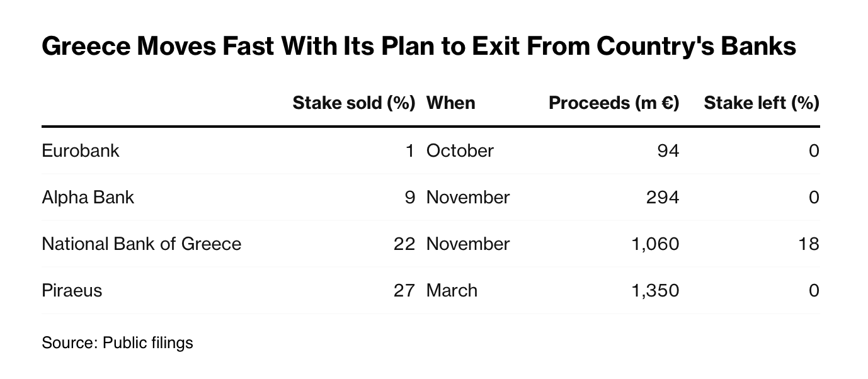Click the 'When' column header

pyautogui.click(x=451, y=103)
